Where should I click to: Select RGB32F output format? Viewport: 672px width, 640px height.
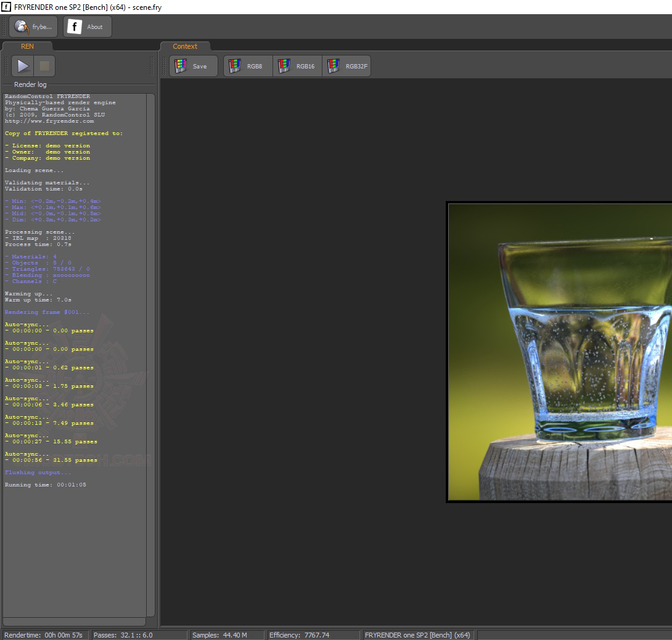tap(346, 66)
